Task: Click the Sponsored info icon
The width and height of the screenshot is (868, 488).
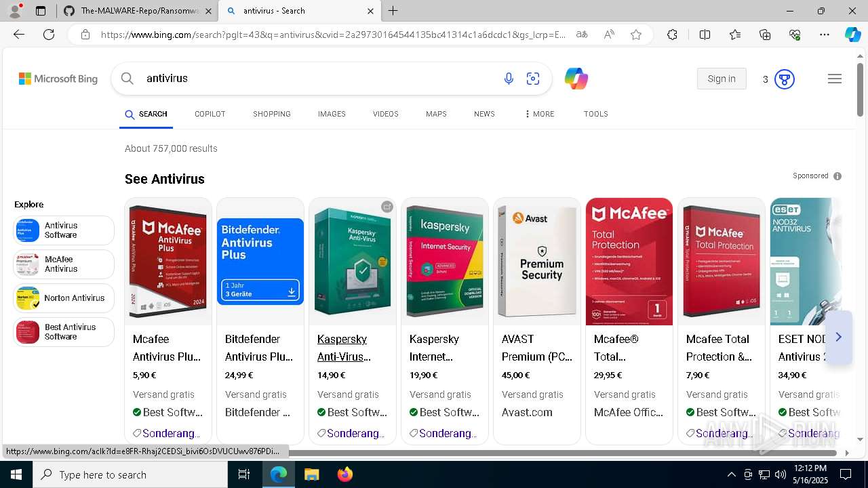Action: (x=837, y=176)
